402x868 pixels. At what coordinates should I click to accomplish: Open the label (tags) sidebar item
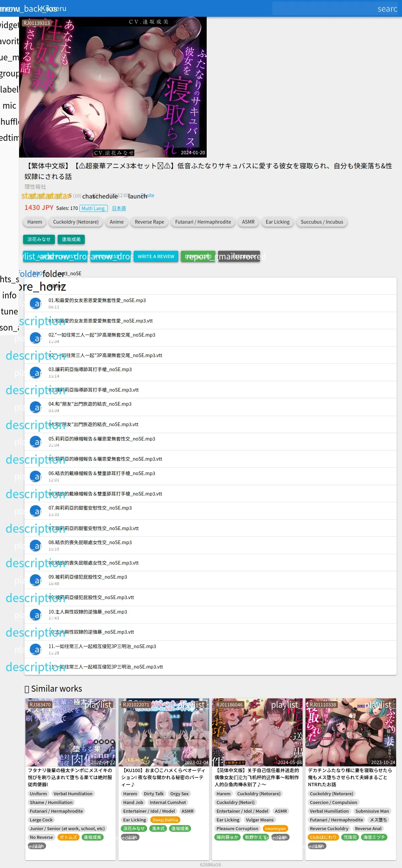click(x=9, y=89)
